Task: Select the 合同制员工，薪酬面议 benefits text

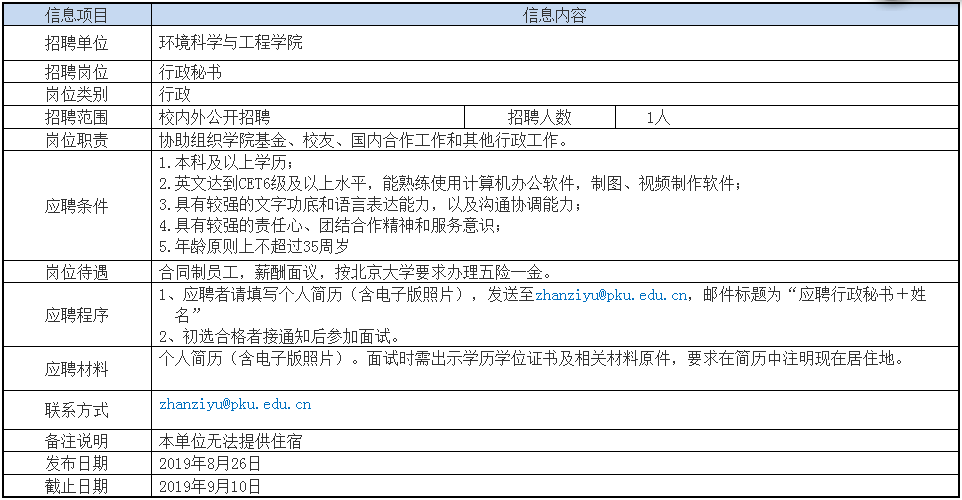Action: [356, 272]
